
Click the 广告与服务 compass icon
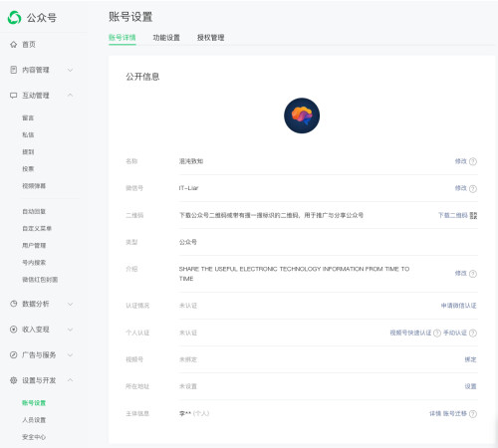(13, 354)
